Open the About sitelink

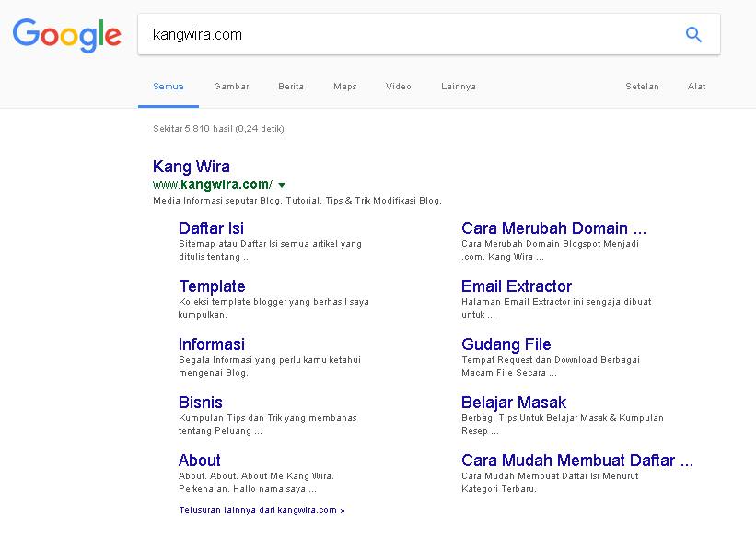pos(200,460)
